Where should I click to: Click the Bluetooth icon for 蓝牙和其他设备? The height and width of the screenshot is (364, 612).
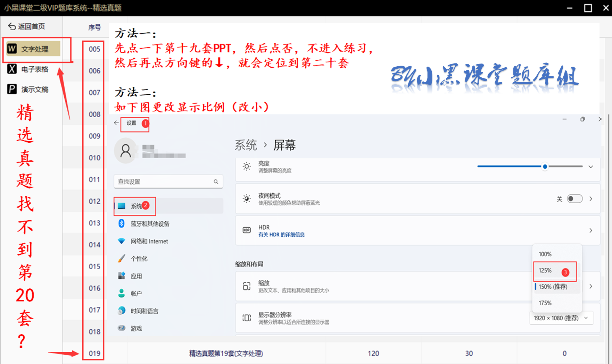pyautogui.click(x=121, y=223)
